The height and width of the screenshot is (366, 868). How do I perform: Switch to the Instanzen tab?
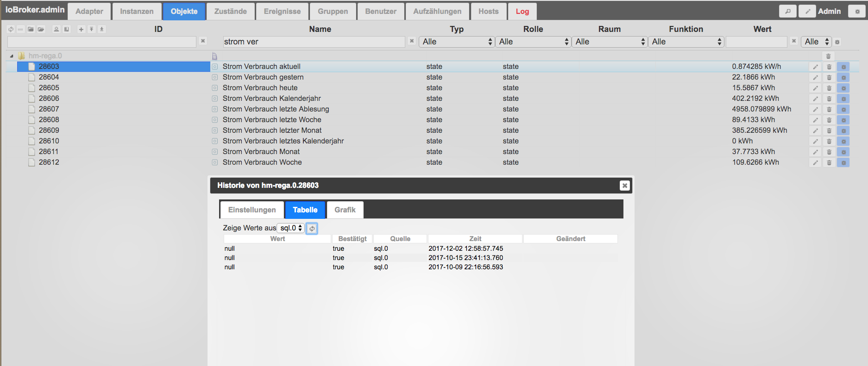[x=137, y=12]
